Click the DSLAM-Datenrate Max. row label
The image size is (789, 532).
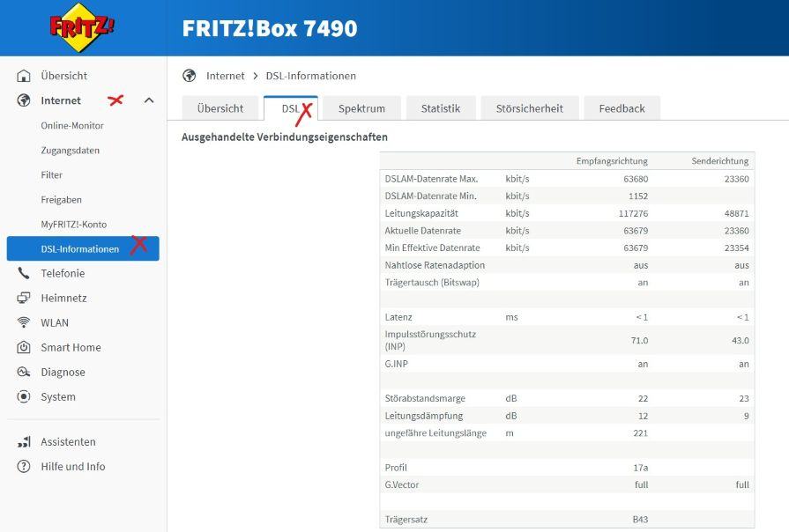431,179
